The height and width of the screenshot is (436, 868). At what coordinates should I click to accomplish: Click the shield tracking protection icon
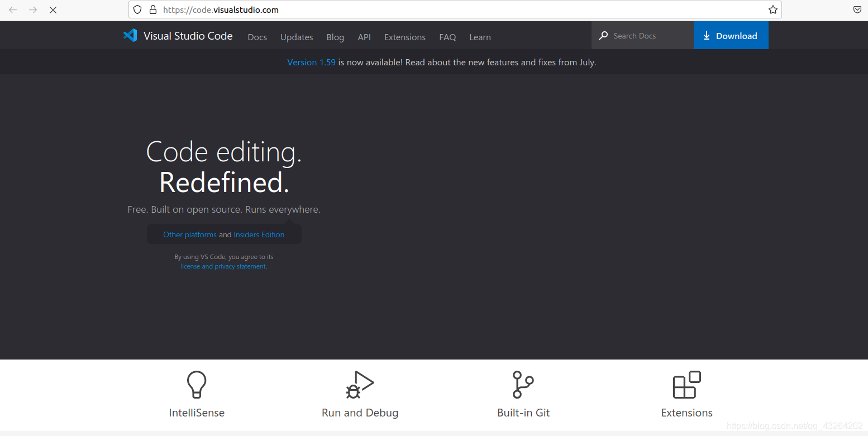click(x=137, y=9)
